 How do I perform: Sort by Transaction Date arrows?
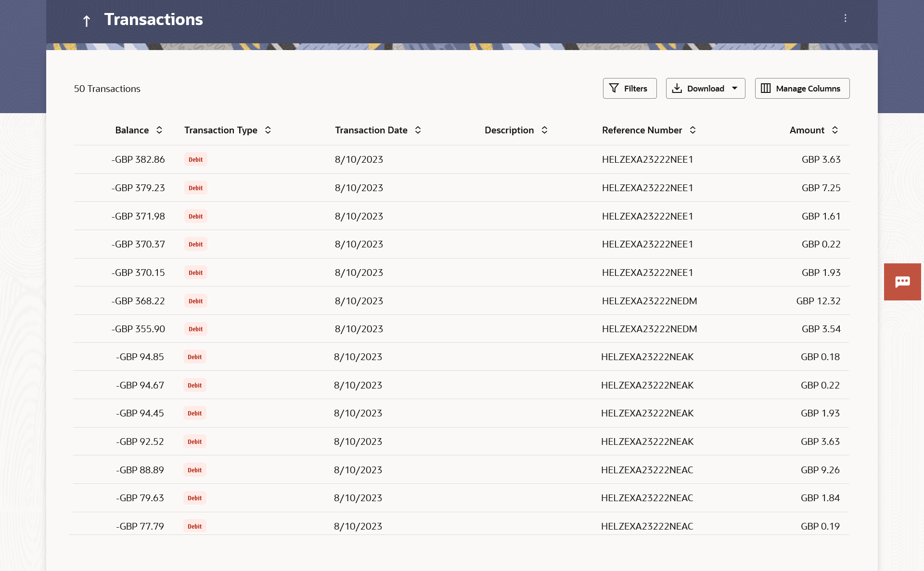[x=418, y=130]
